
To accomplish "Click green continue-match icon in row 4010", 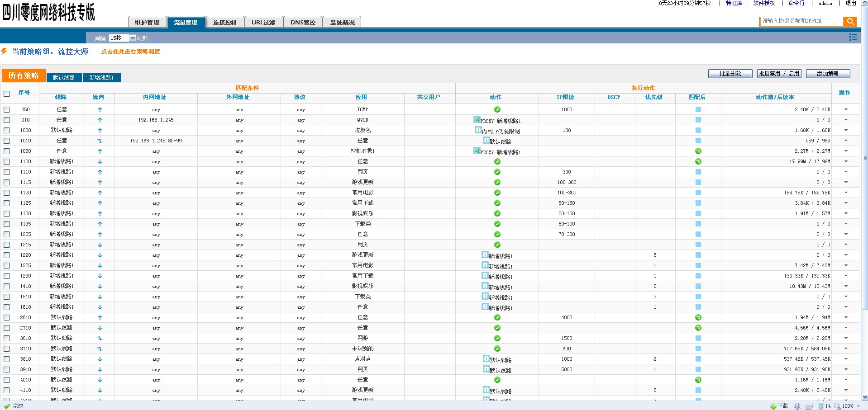I will click(698, 380).
